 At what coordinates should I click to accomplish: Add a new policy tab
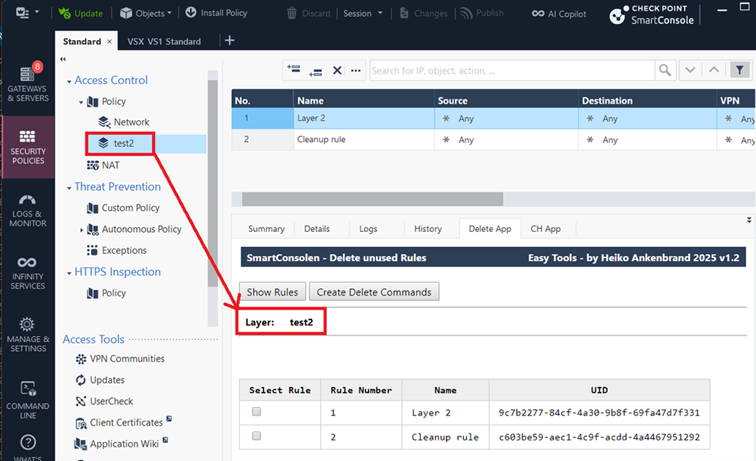230,41
